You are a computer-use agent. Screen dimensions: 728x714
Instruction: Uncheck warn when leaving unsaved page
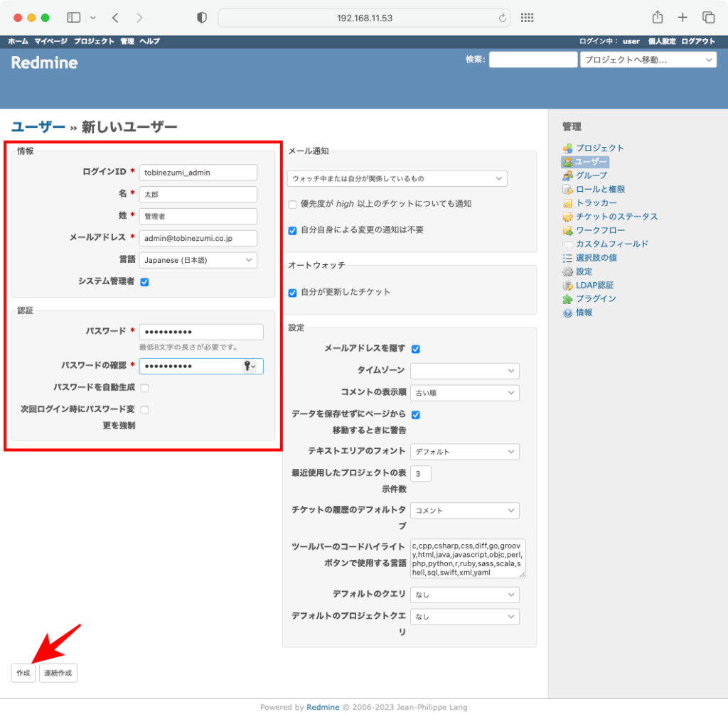(x=416, y=415)
